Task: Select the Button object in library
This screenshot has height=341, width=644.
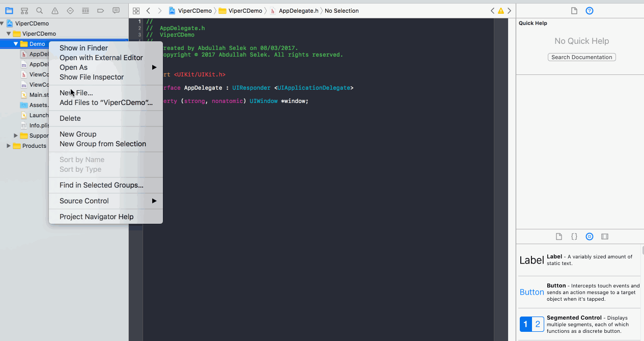Action: click(x=579, y=292)
